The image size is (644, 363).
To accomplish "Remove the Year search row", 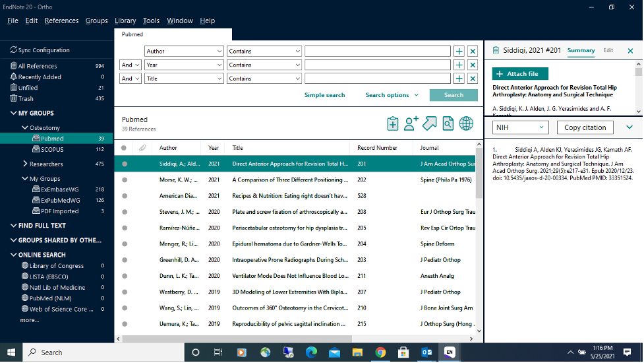I will (473, 65).
